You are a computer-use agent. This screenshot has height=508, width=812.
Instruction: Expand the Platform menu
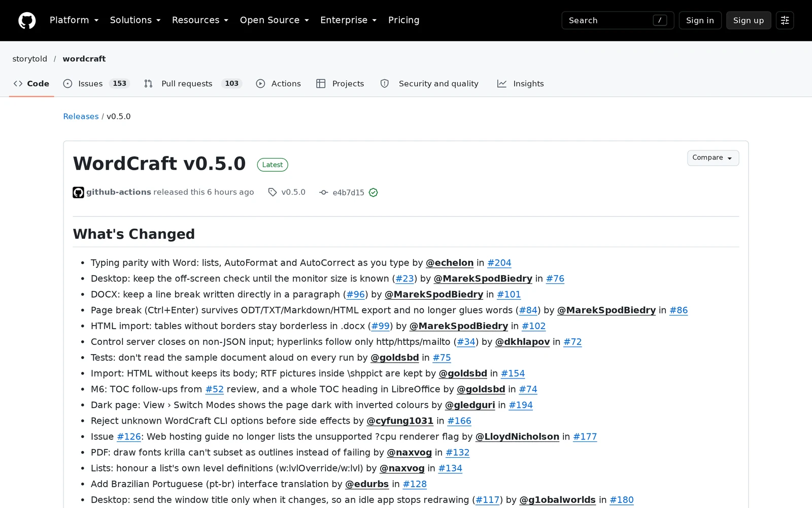(x=74, y=20)
